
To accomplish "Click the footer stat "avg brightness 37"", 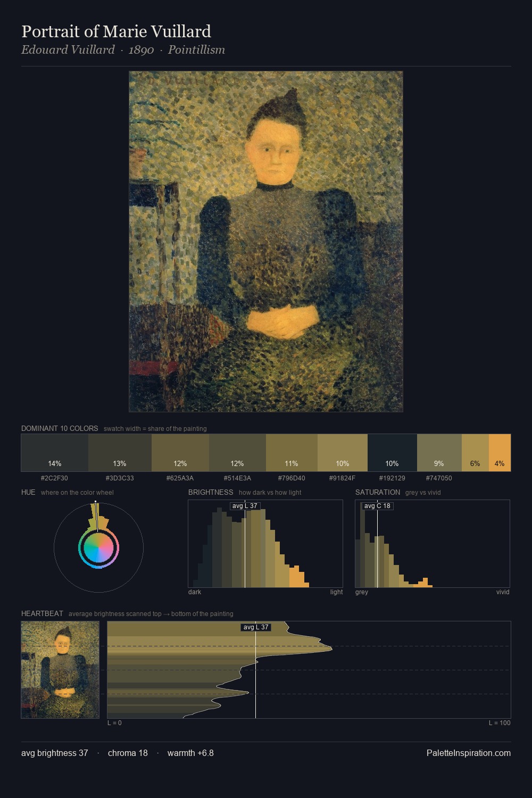I will 55,753.
